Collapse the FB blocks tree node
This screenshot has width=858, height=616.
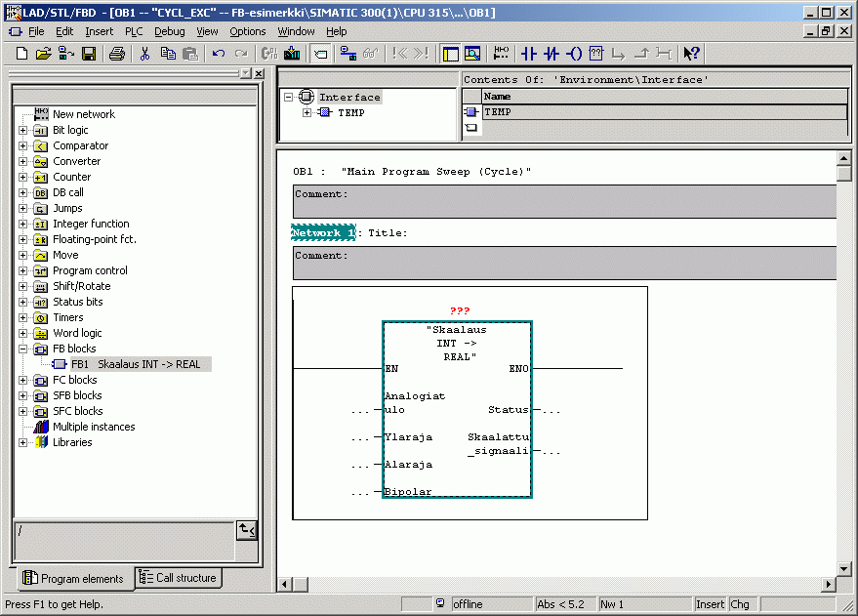click(23, 349)
